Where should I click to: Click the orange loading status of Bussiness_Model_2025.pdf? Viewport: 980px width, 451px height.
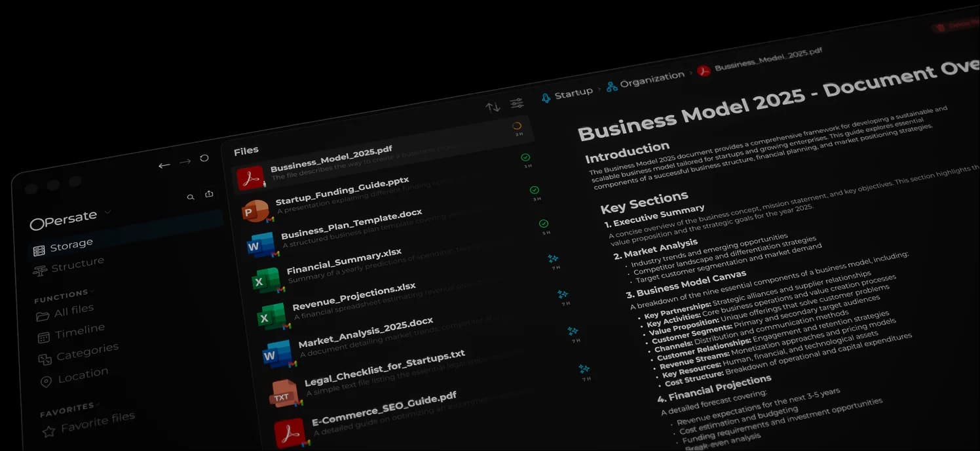coord(517,126)
